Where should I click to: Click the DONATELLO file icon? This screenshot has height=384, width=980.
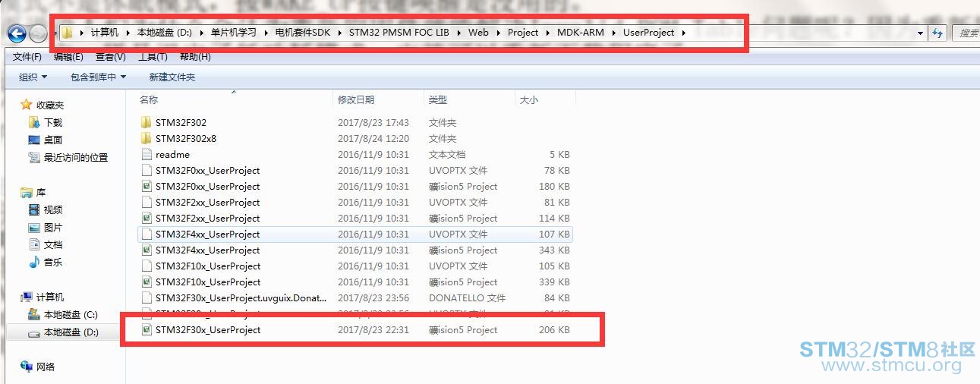point(147,297)
